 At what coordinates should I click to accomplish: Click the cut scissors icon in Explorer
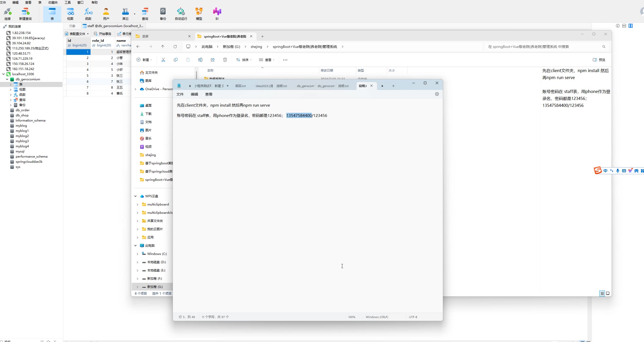tap(163, 60)
